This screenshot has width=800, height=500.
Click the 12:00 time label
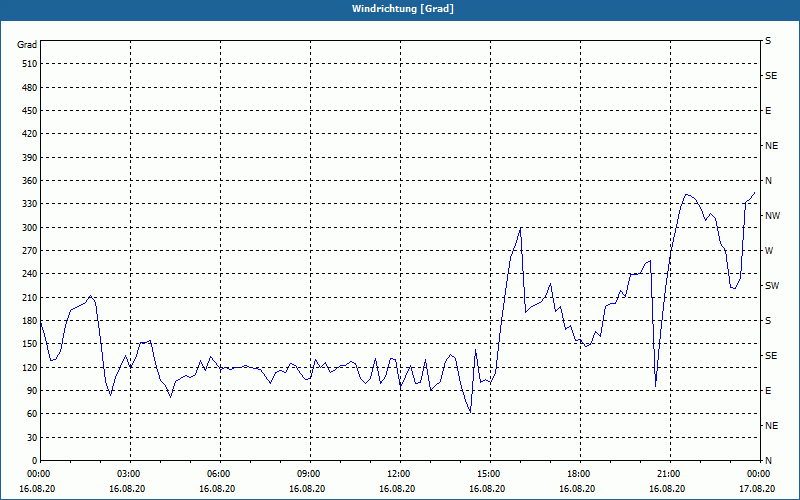pos(397,473)
